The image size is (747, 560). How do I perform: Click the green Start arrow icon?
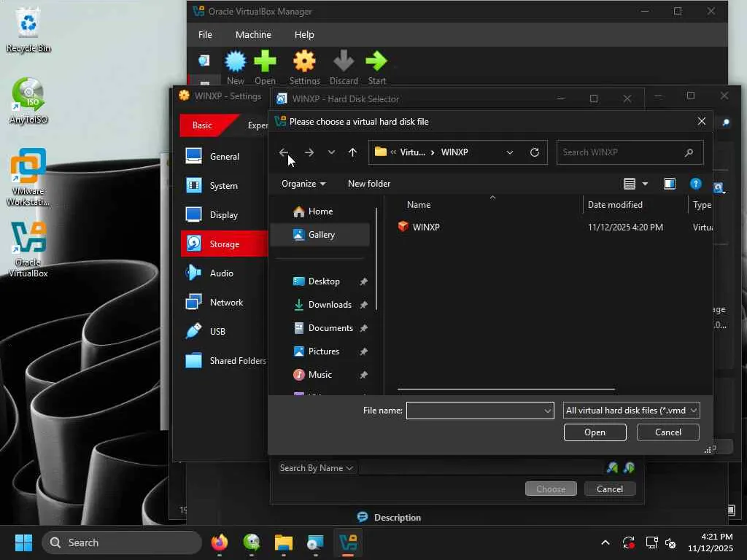376,62
